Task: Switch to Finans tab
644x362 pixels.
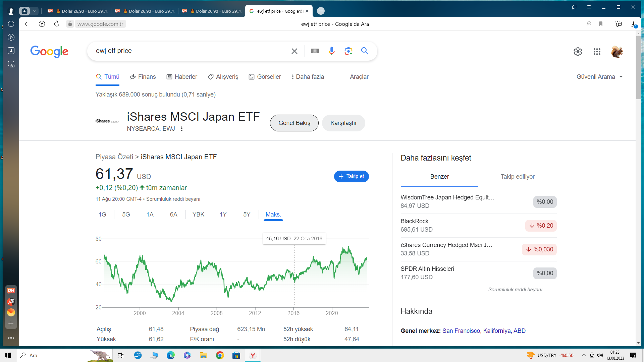Action: [x=143, y=77]
